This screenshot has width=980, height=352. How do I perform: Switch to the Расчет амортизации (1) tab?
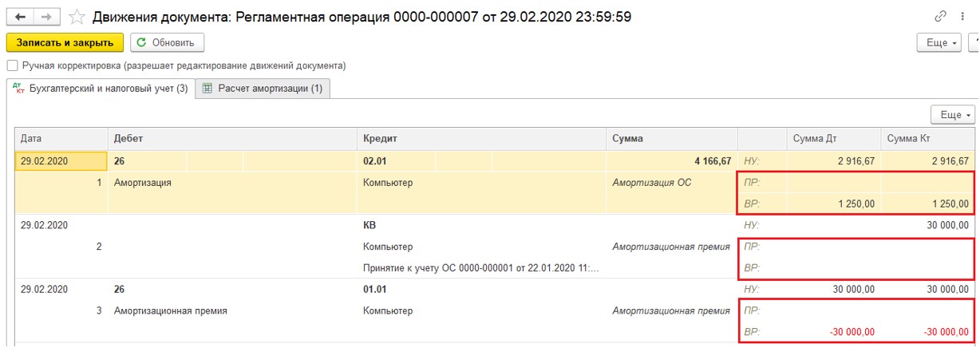(x=263, y=89)
